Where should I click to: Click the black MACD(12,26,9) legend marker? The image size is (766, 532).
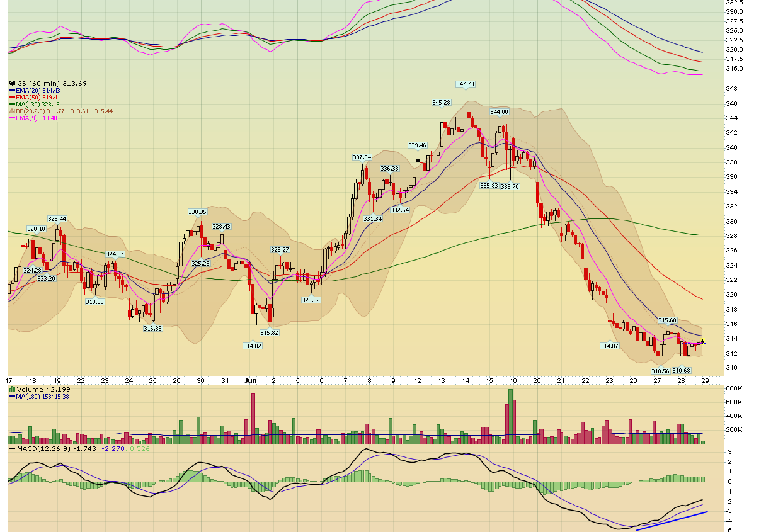(x=12, y=448)
